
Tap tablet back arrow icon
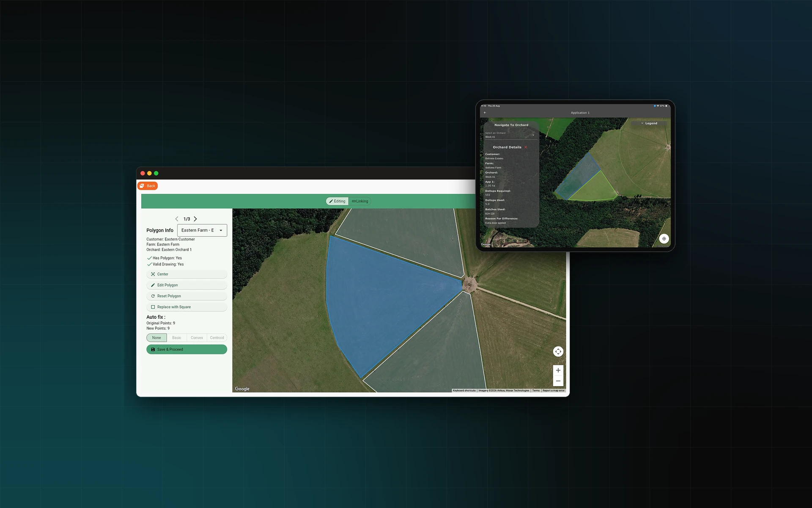pos(485,113)
